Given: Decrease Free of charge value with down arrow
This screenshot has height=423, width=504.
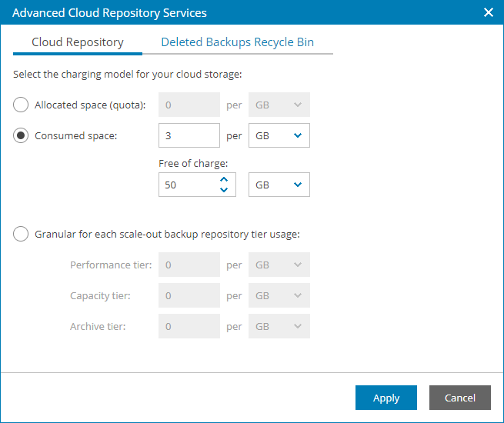Looking at the screenshot, I should tap(224, 190).
